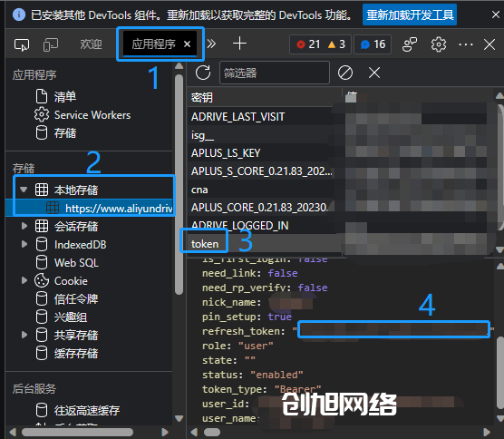Click the info icon in banner
The image size is (504, 439).
(19, 15)
